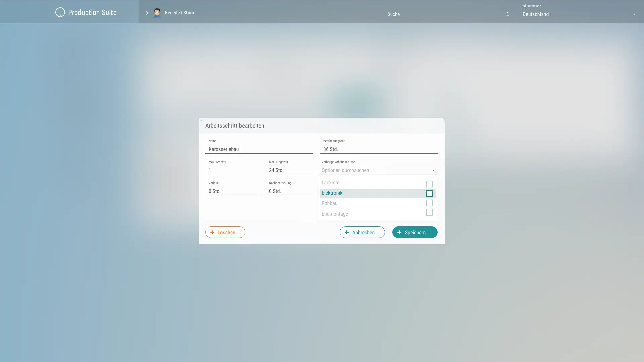The width and height of the screenshot is (644, 362).
Task: Expand the sidebar with the chevron arrow
Action: tap(147, 13)
